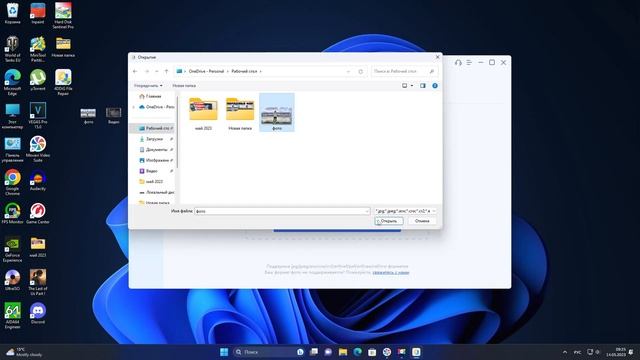Image resolution: width=640 pixels, height=360 pixels.
Task: Select AIDA64 Engineer desktop icon
Action: [13, 316]
